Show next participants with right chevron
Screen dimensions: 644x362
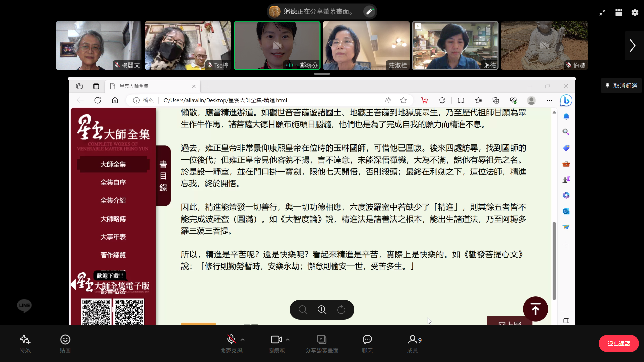pyautogui.click(x=633, y=46)
